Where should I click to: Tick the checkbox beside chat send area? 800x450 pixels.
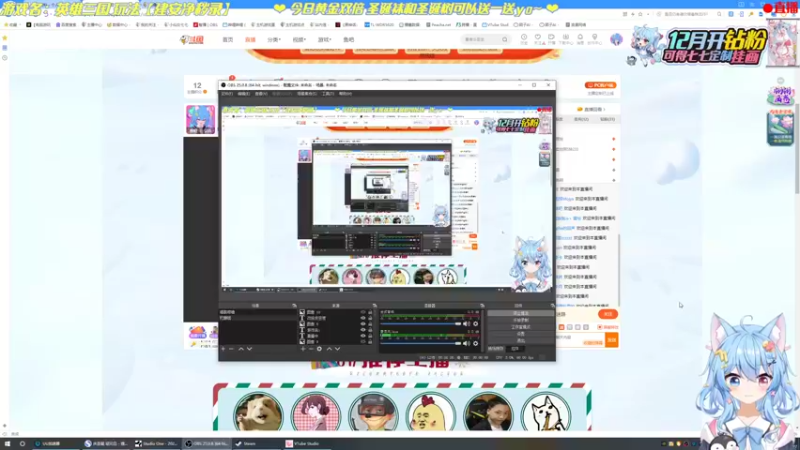point(600,327)
